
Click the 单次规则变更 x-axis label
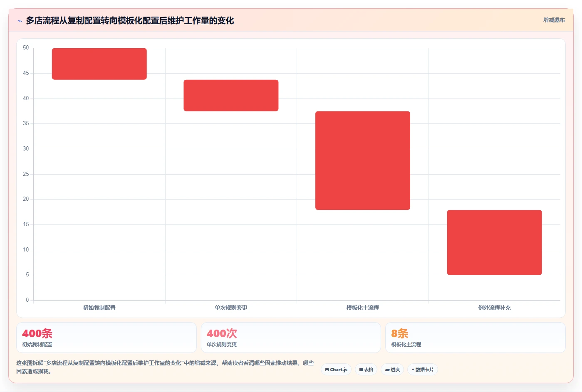(x=231, y=308)
